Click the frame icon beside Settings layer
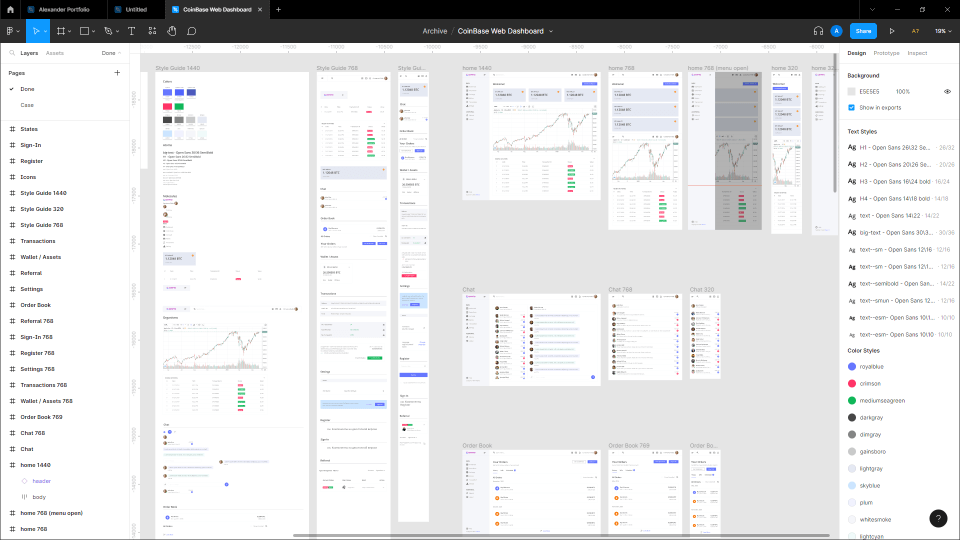Image resolution: width=961 pixels, height=541 pixels. point(12,289)
